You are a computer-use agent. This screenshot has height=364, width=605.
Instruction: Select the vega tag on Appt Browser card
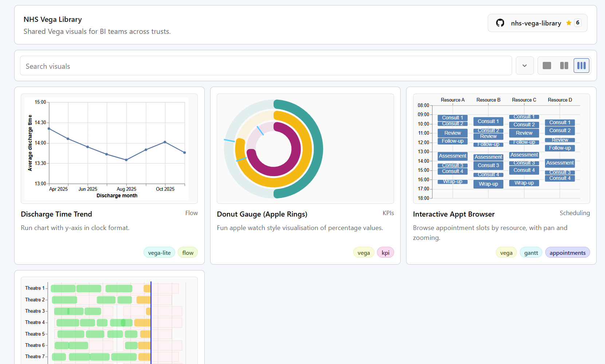(506, 253)
